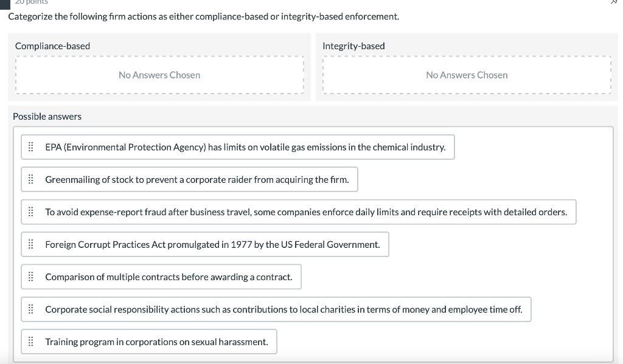The width and height of the screenshot is (623, 364).
Task: Select the Greenmailing of stock answer card
Action: [x=189, y=179]
